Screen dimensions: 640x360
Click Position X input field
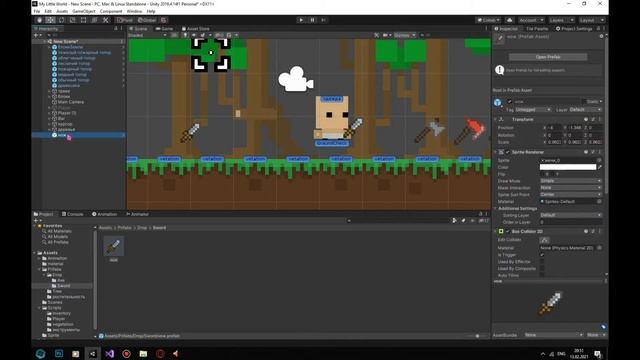pyautogui.click(x=555, y=128)
